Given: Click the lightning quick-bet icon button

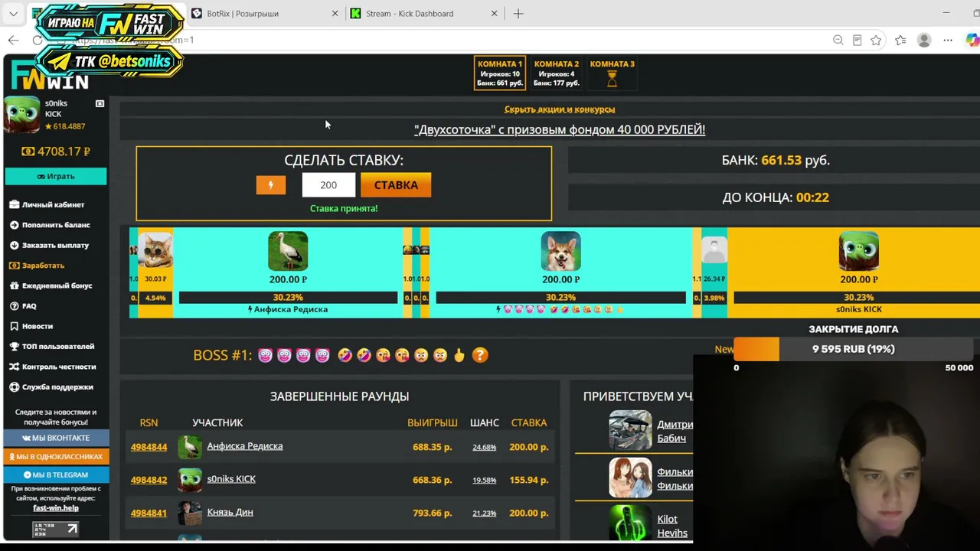Looking at the screenshot, I should 270,185.
